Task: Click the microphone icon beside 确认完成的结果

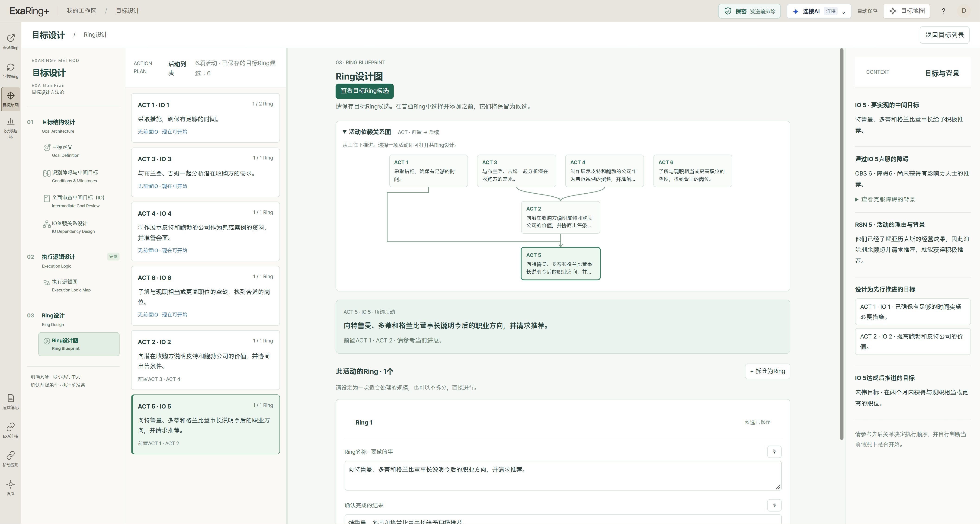Action: point(774,505)
